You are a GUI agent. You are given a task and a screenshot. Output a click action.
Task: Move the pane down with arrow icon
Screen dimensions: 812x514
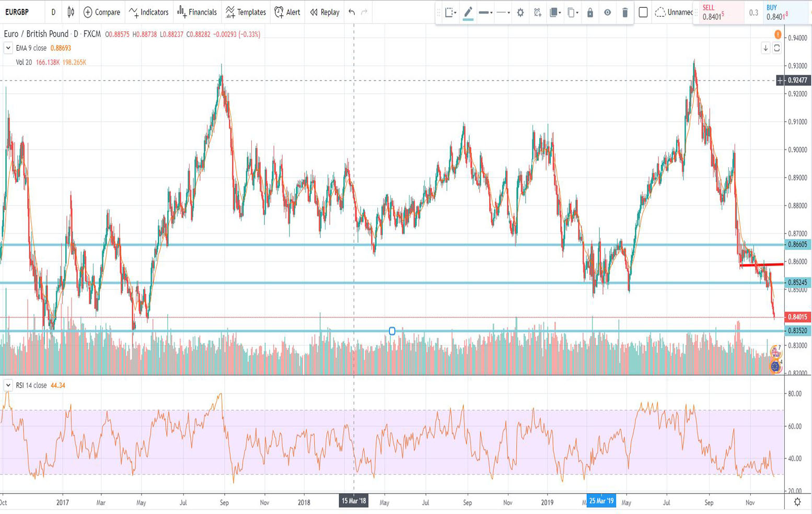click(765, 48)
